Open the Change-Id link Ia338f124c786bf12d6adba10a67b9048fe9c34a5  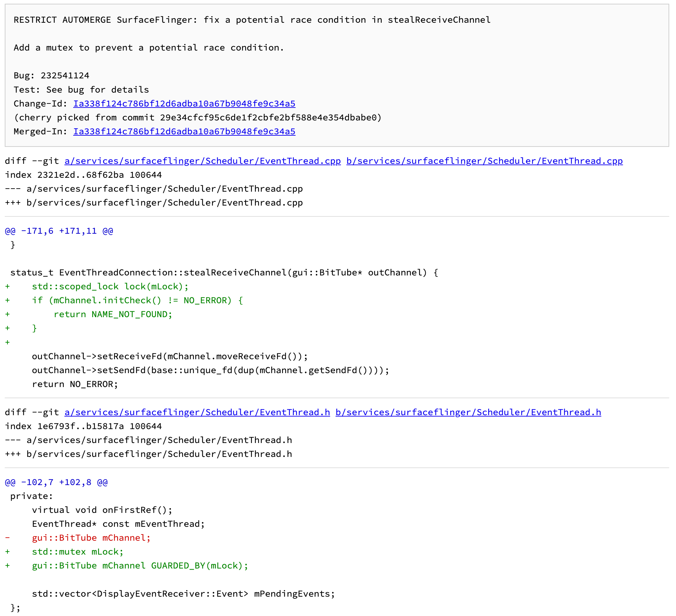184,103
